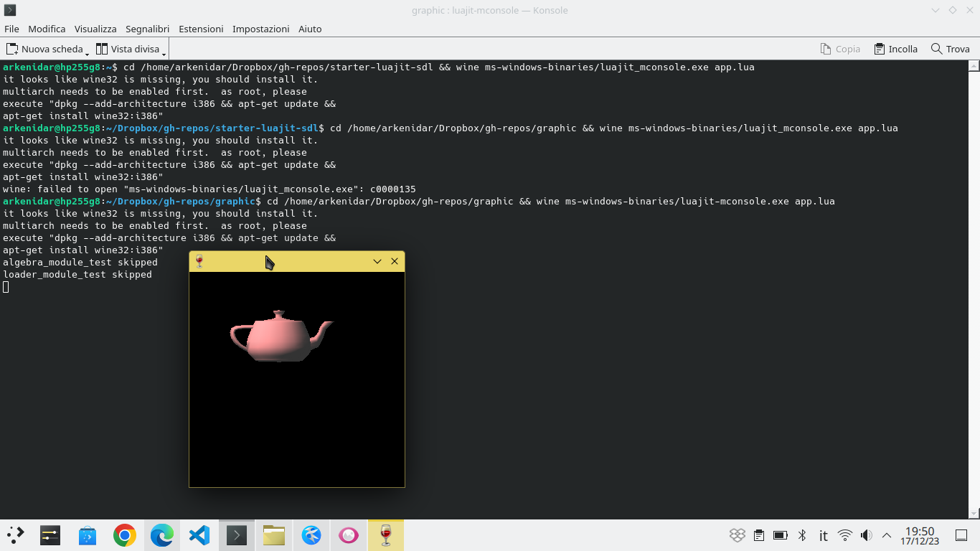Open the Modifica menu
This screenshot has height=551, width=980.
pyautogui.click(x=47, y=29)
